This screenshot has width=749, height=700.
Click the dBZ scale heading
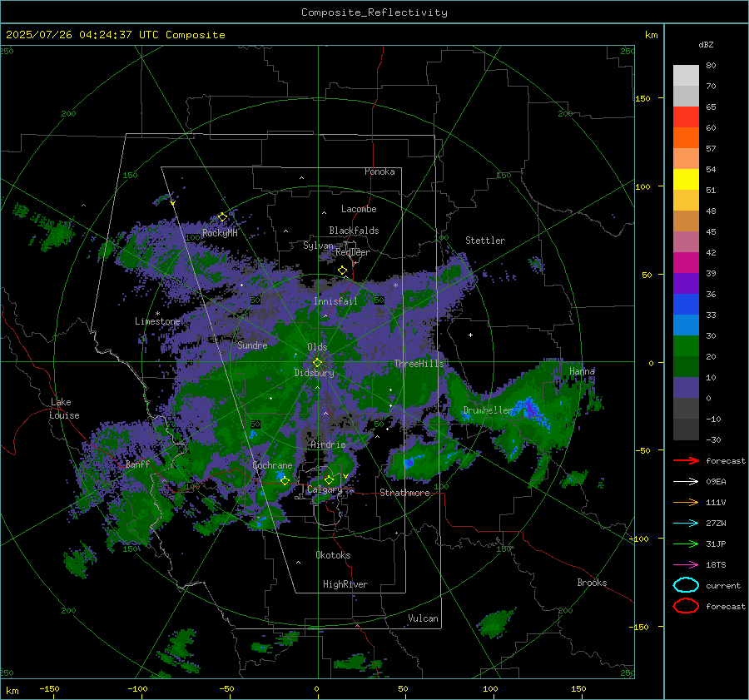click(x=706, y=44)
